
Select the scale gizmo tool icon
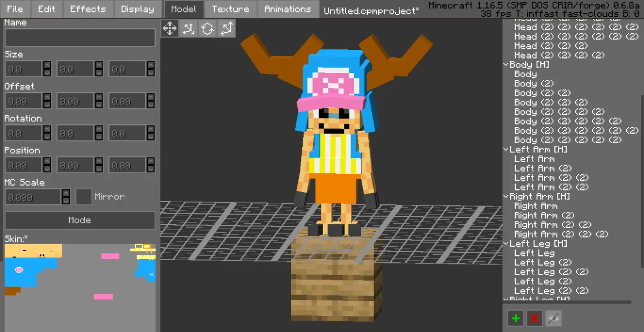[188, 28]
